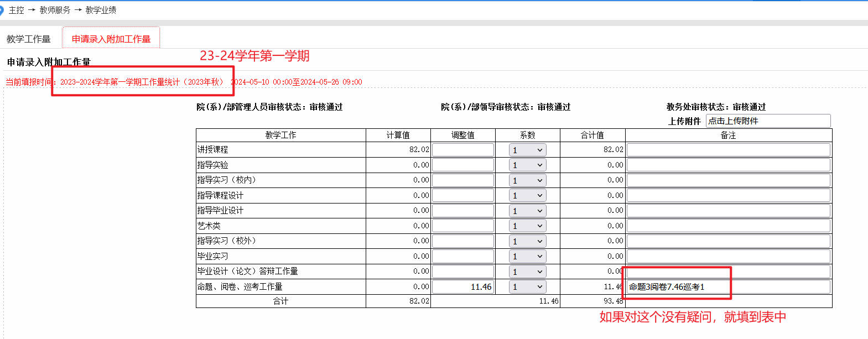868x339 pixels.
Task: Click the 讲授课程 row label
Action: pos(213,150)
